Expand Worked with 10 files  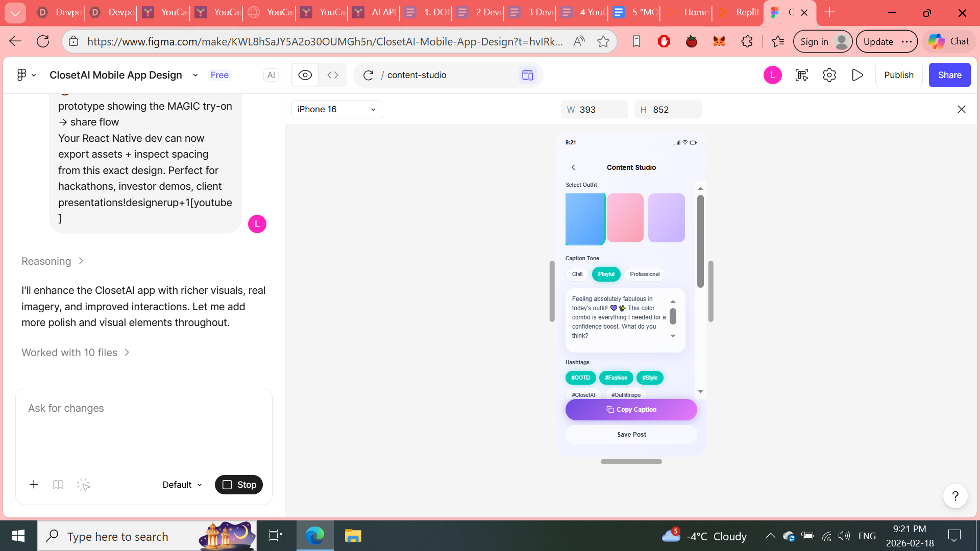coord(76,353)
